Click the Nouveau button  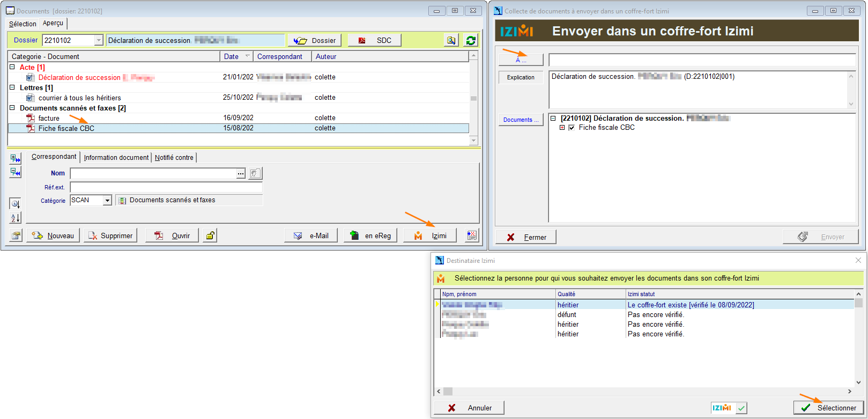(x=53, y=236)
